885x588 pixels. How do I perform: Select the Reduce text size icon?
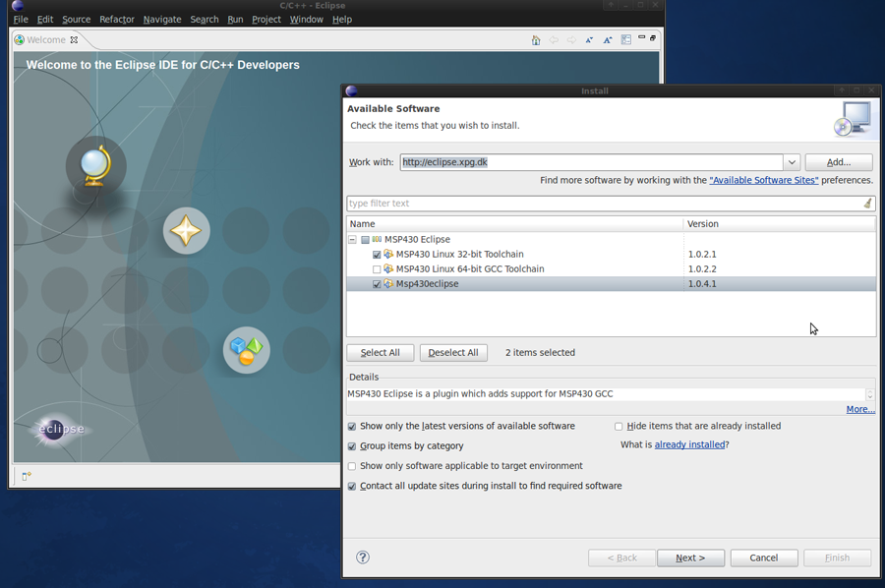(x=590, y=39)
